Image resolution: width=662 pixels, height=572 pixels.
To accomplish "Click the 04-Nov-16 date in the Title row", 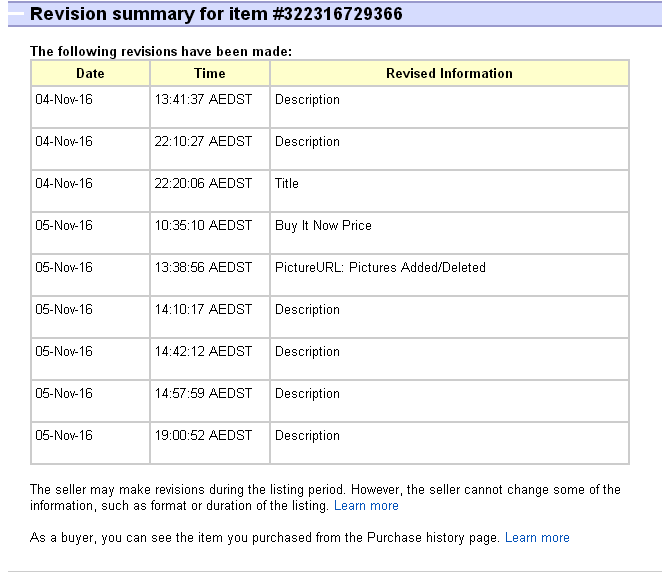I will pyautogui.click(x=64, y=184).
